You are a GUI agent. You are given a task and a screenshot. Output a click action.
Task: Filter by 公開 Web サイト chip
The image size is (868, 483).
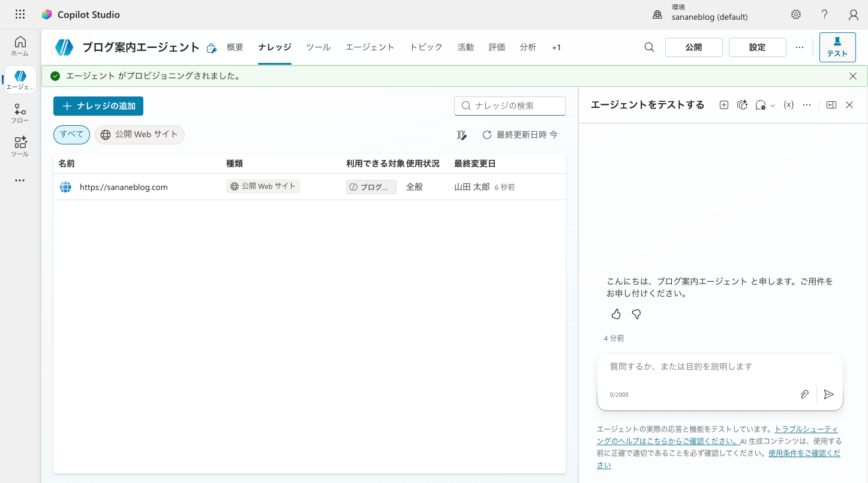click(x=140, y=135)
